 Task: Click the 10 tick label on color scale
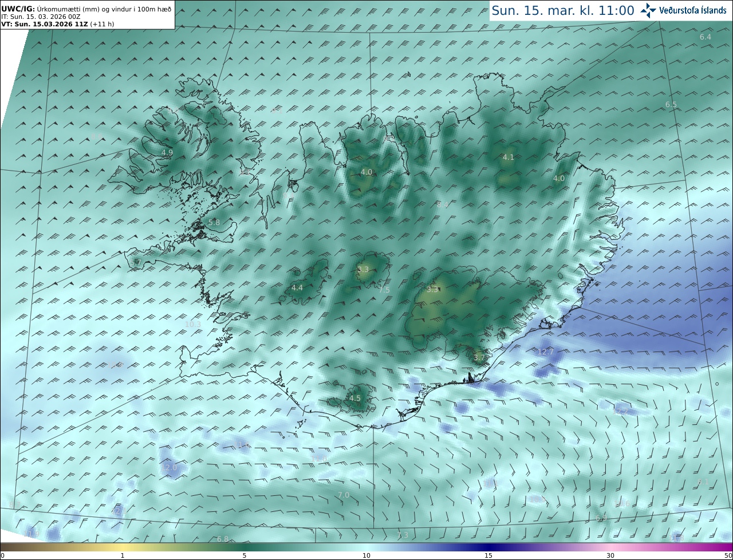click(x=366, y=555)
